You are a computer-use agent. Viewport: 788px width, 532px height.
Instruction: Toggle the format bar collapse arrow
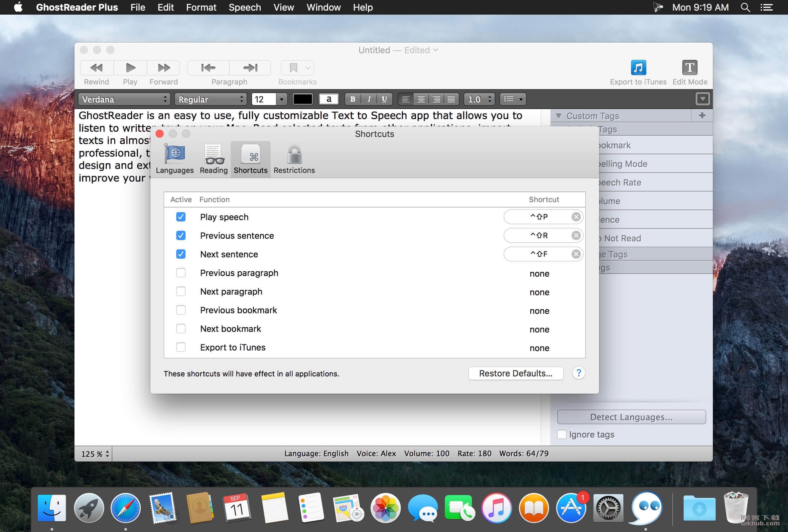pos(703,99)
